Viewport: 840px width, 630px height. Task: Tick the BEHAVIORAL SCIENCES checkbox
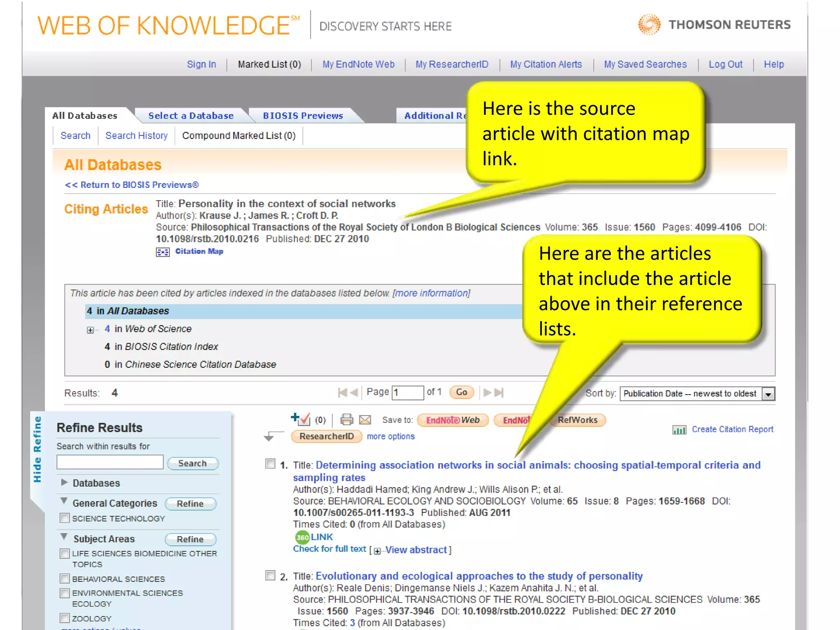(65, 578)
